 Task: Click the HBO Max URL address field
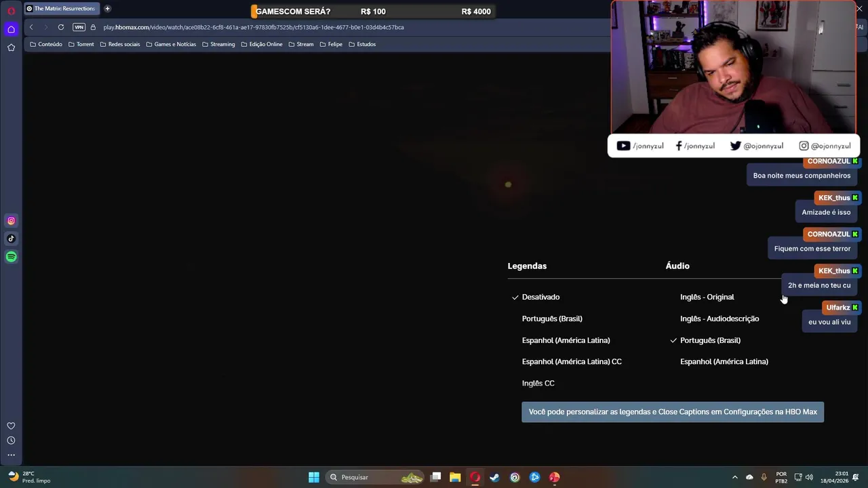point(254,27)
